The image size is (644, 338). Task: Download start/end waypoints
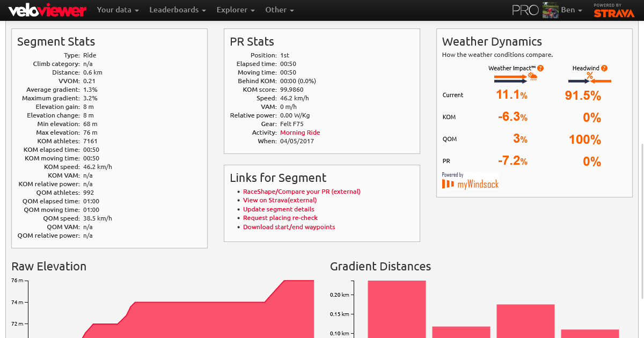289,226
